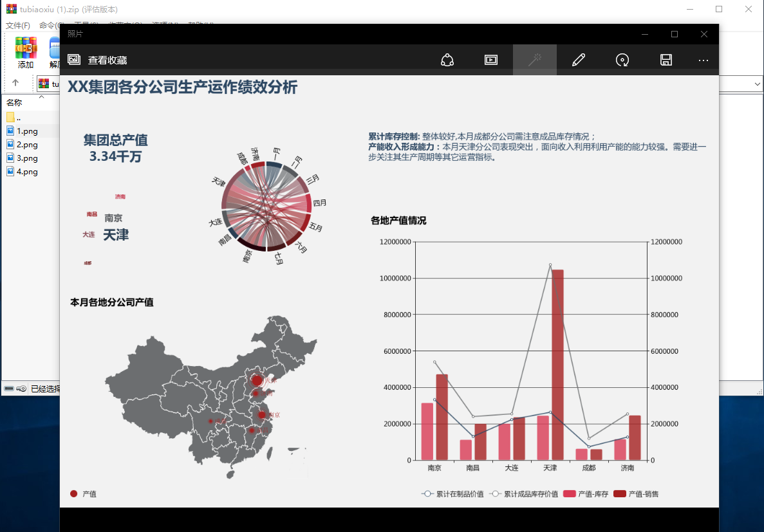Select the file 2.png in WinRAR

23,145
